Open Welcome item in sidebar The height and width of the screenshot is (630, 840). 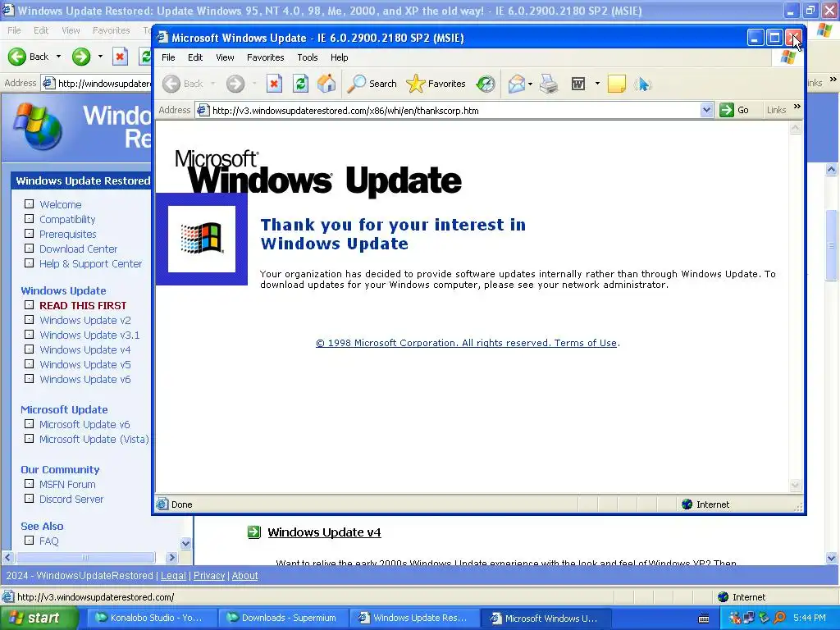click(60, 204)
